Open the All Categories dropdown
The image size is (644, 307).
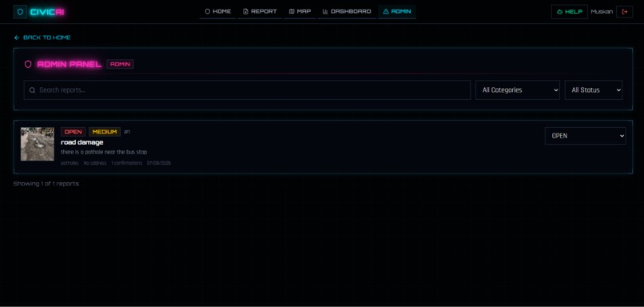pos(518,90)
